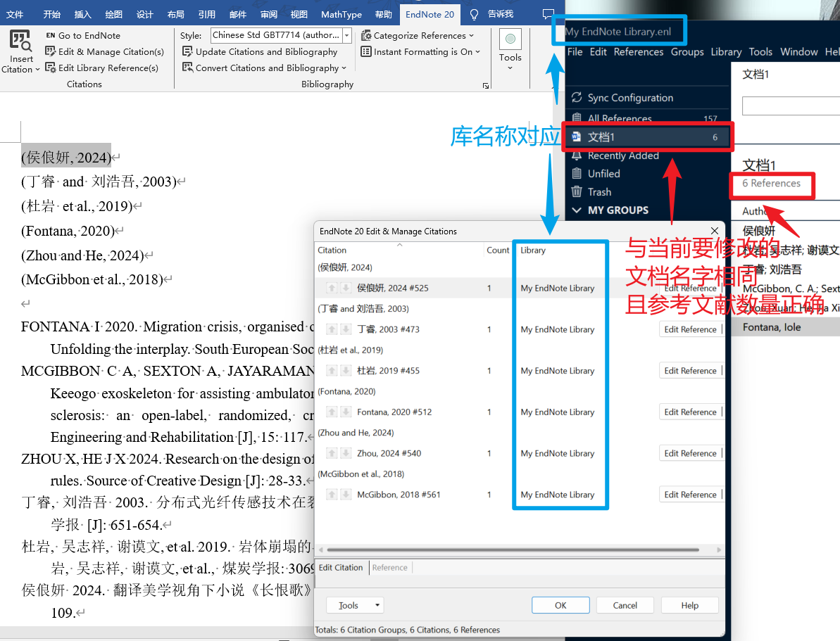Move citation 侯俍妍, 2024 #525 down
This screenshot has height=641, width=840.
(346, 288)
